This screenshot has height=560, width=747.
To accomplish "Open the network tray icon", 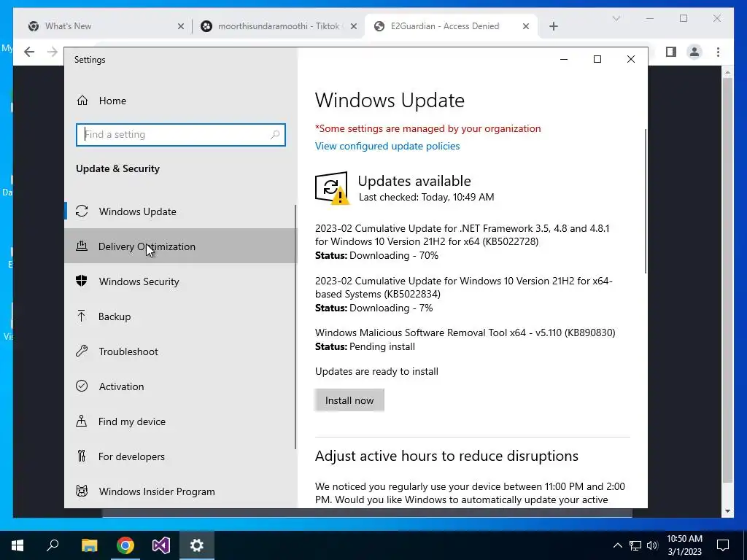I will (635, 545).
